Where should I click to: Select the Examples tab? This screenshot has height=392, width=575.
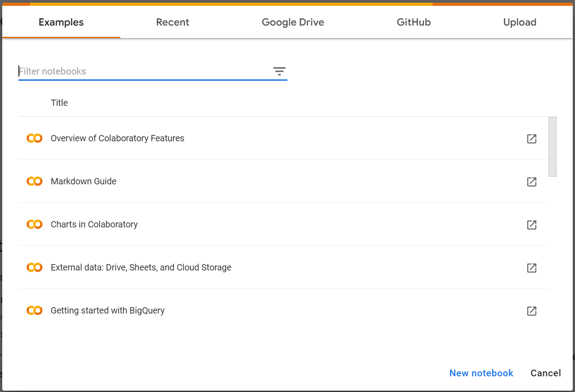pyautogui.click(x=61, y=22)
